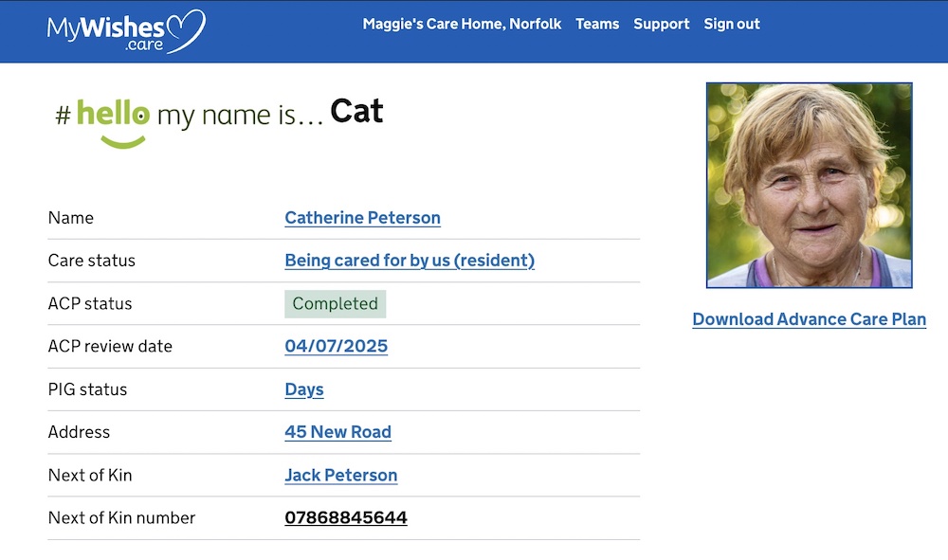Image resolution: width=948 pixels, height=560 pixels.
Task: Click the MyWishes.care logo
Action: [x=125, y=30]
